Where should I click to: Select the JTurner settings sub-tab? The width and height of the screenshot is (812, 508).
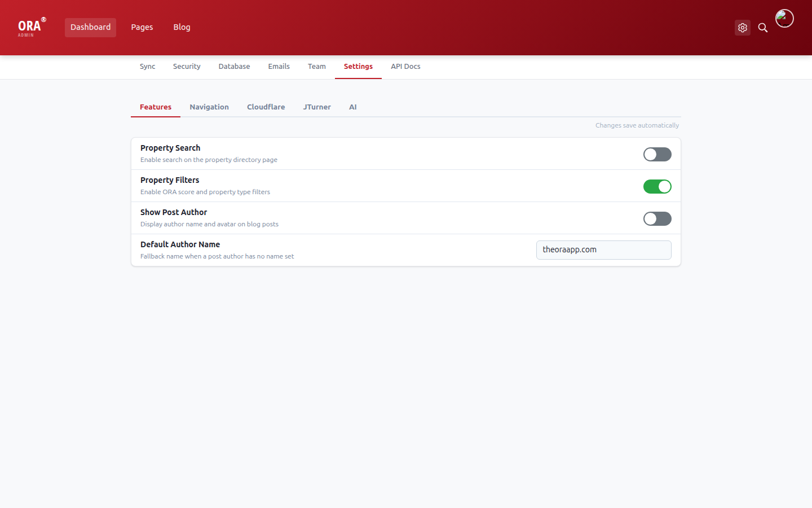[317, 107]
